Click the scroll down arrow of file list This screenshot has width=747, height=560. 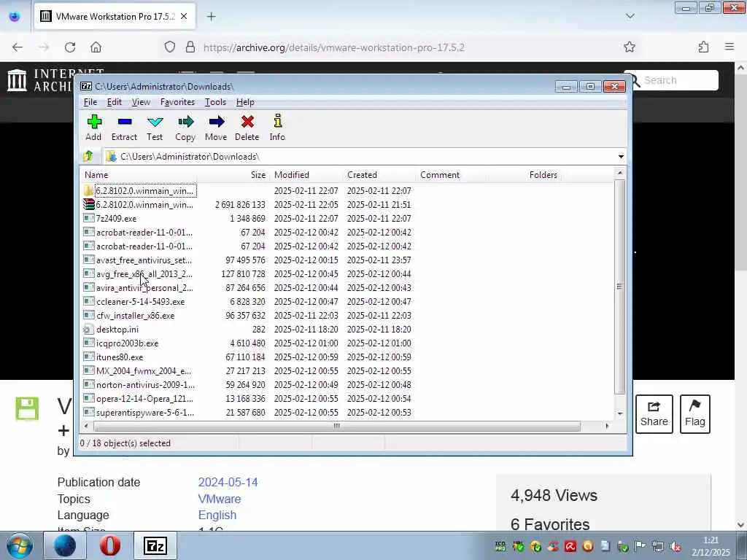(x=620, y=414)
